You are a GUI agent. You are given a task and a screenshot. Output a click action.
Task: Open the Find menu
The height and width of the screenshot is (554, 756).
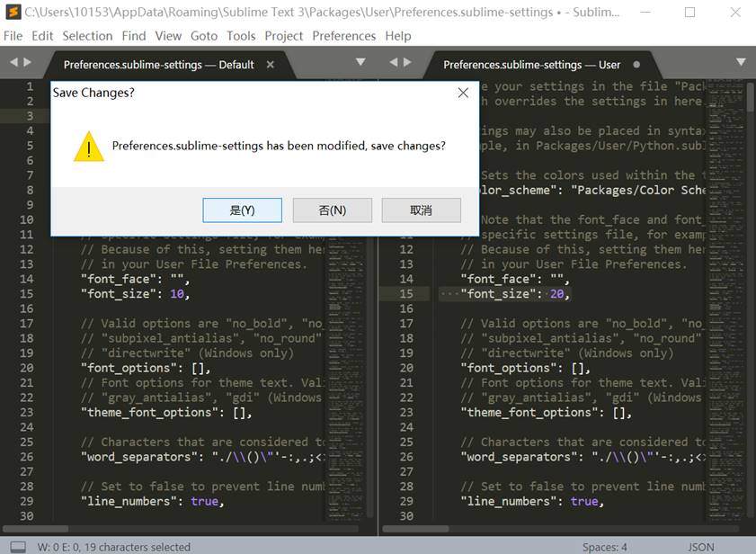click(134, 36)
